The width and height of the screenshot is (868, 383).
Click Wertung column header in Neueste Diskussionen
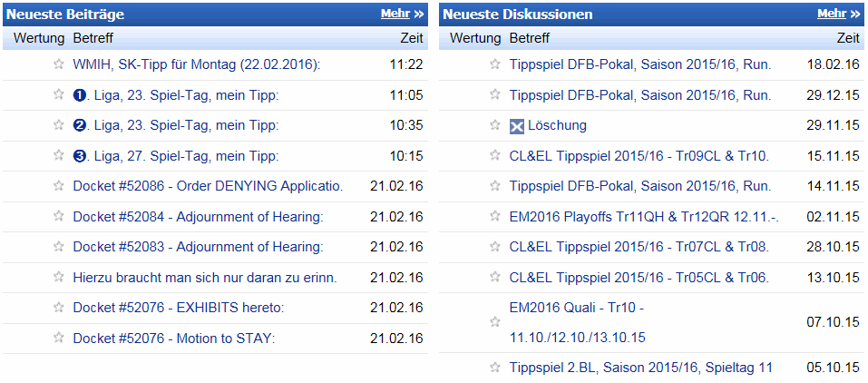pyautogui.click(x=475, y=38)
